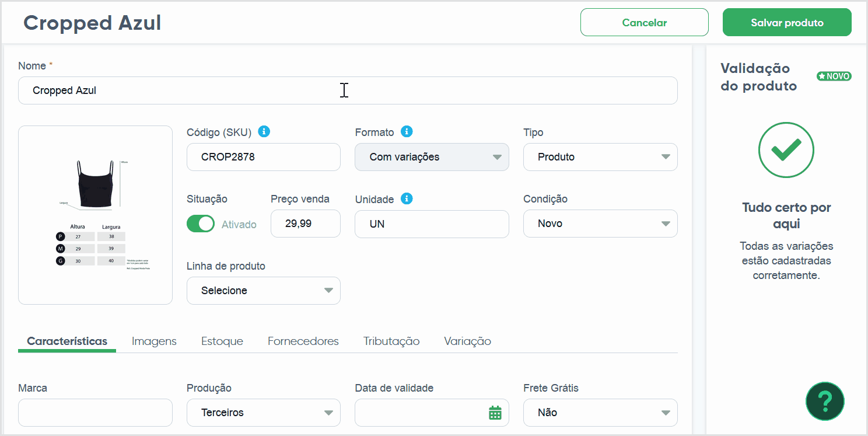This screenshot has height=436, width=868.
Task: Open the info icon next to Unidade
Action: pos(407,198)
